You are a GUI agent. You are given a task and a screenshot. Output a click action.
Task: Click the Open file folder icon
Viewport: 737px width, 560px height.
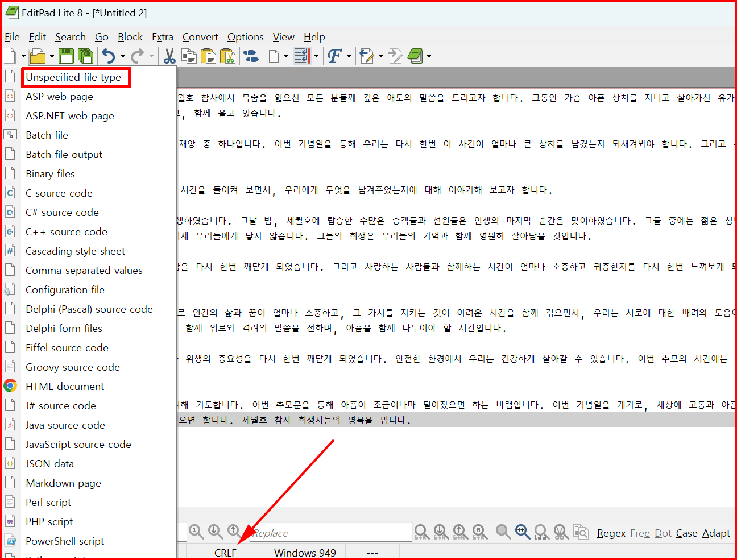[38, 56]
